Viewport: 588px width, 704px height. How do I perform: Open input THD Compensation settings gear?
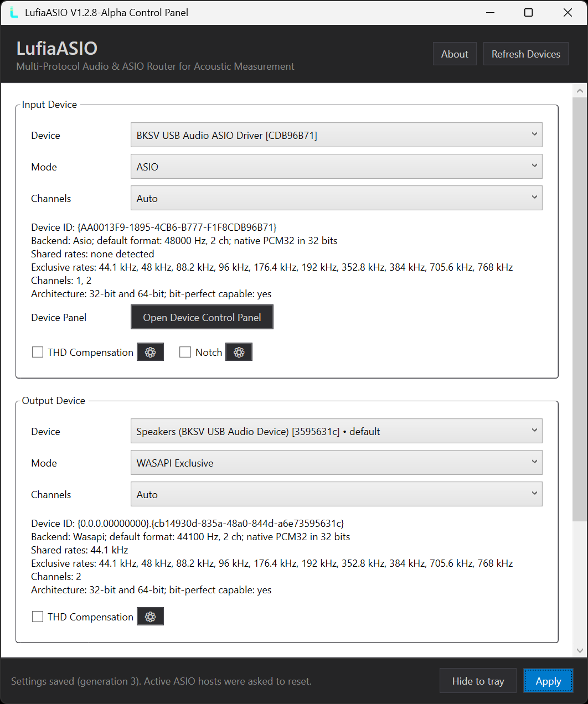click(150, 352)
